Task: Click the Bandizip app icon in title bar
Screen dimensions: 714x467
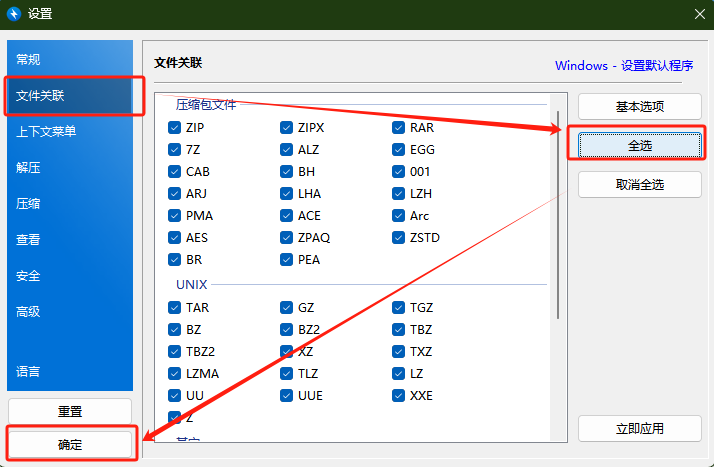Action: coord(14,14)
